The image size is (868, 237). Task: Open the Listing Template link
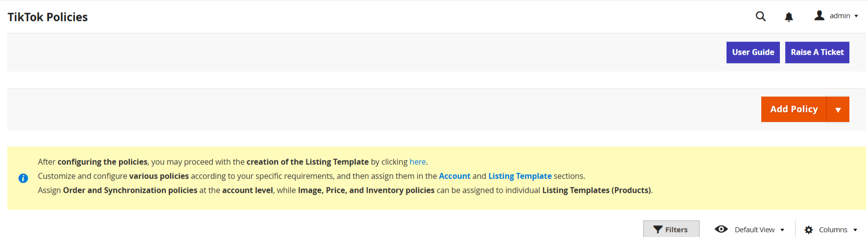[519, 176]
